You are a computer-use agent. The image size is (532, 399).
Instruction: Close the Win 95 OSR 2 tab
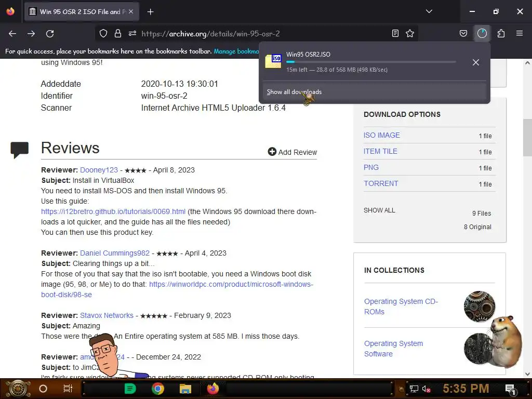[x=131, y=11]
